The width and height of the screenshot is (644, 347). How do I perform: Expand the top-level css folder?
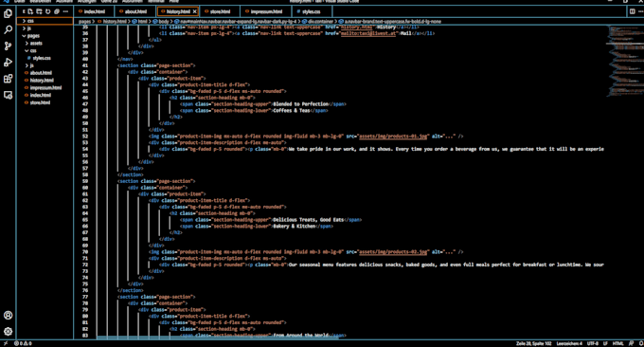pos(45,21)
